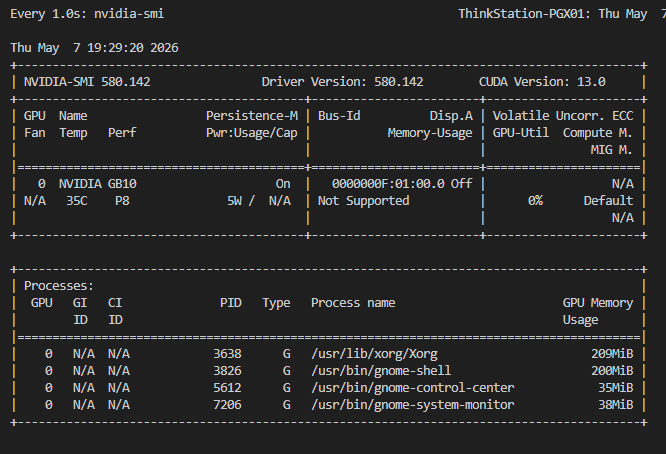The width and height of the screenshot is (666, 454).
Task: Click PID 3826
Action: tap(227, 370)
